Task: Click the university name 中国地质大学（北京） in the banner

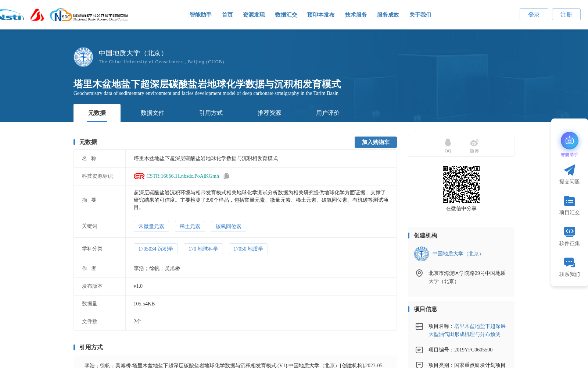Action: point(133,53)
